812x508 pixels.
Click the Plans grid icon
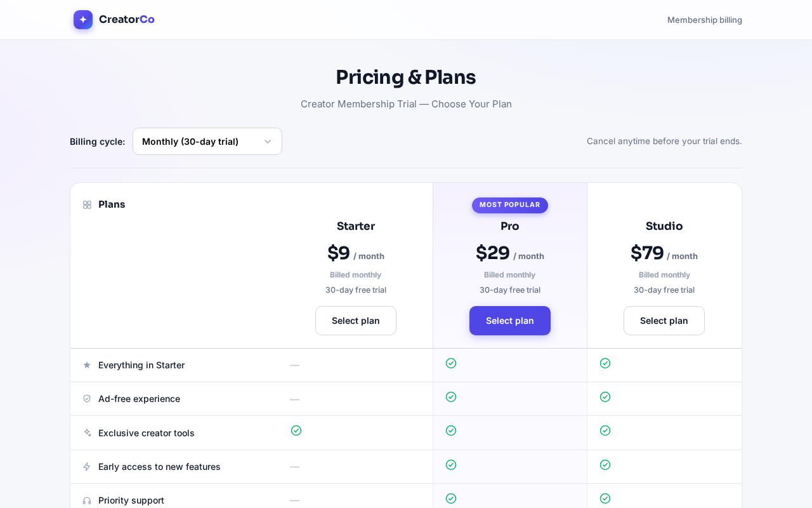point(87,204)
